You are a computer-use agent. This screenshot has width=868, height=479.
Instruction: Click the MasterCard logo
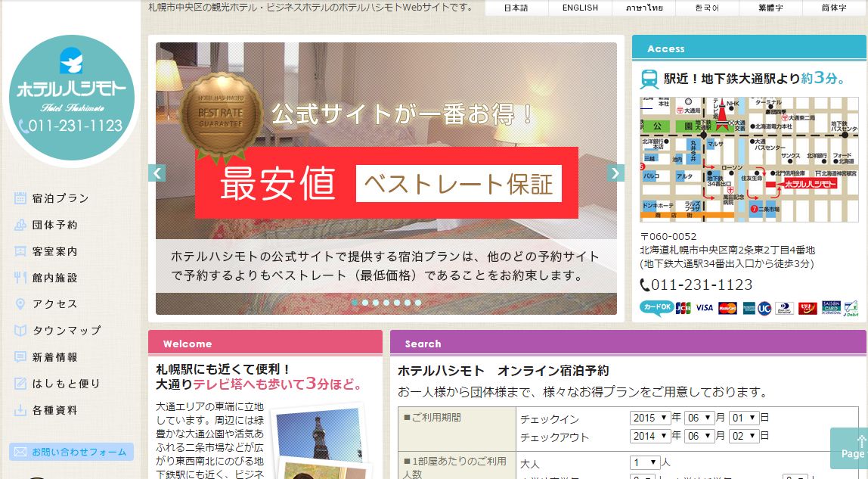(x=727, y=308)
